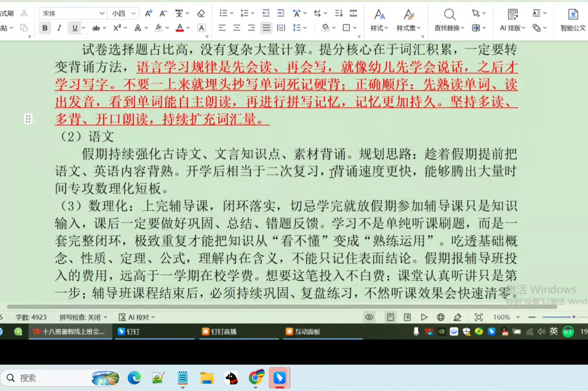Toggle the 英 input method indicator
Viewport: 588px width, 391px height.
pos(554,332)
